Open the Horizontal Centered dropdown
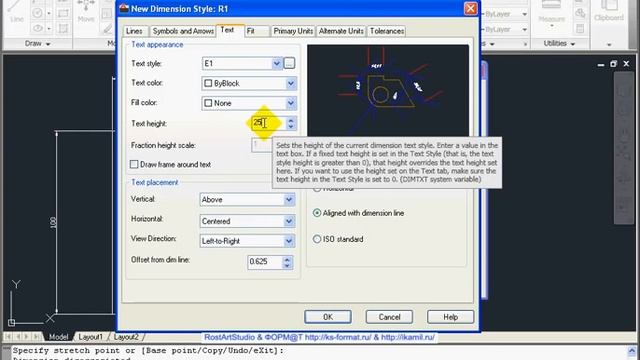 coord(289,221)
